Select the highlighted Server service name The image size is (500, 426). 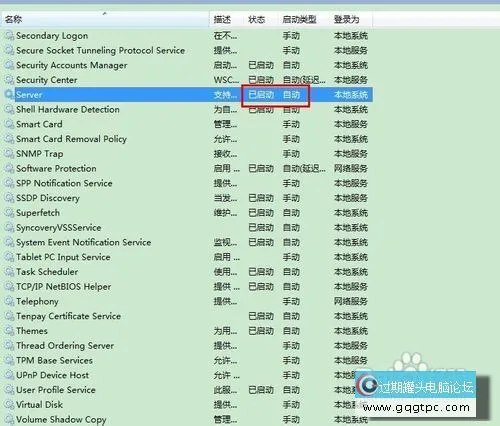pyautogui.click(x=29, y=95)
